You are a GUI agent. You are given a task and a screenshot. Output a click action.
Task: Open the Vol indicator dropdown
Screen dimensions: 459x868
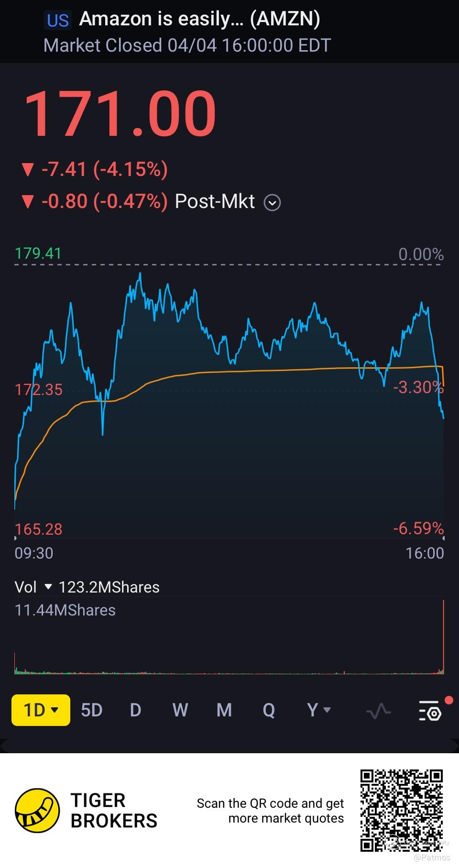tap(48, 587)
